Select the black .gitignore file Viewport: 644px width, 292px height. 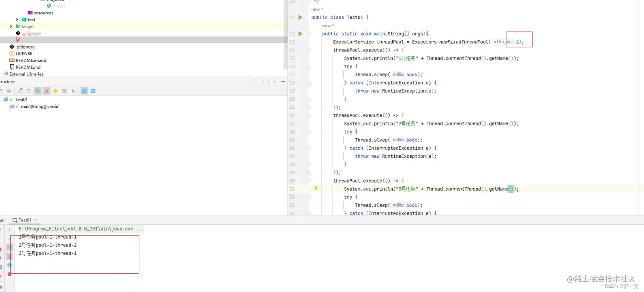(x=22, y=47)
